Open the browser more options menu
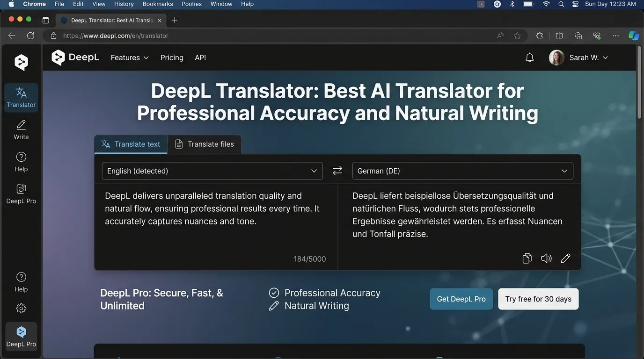The height and width of the screenshot is (359, 644). click(x=616, y=36)
